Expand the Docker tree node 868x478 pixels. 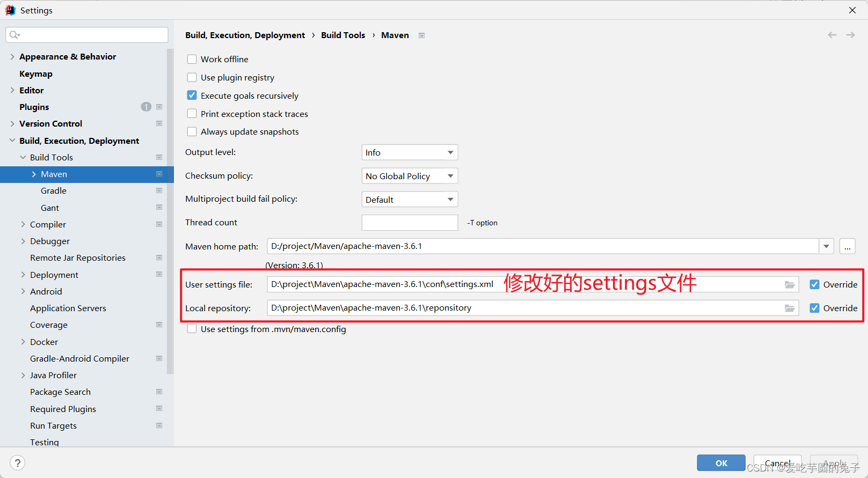pyautogui.click(x=23, y=342)
